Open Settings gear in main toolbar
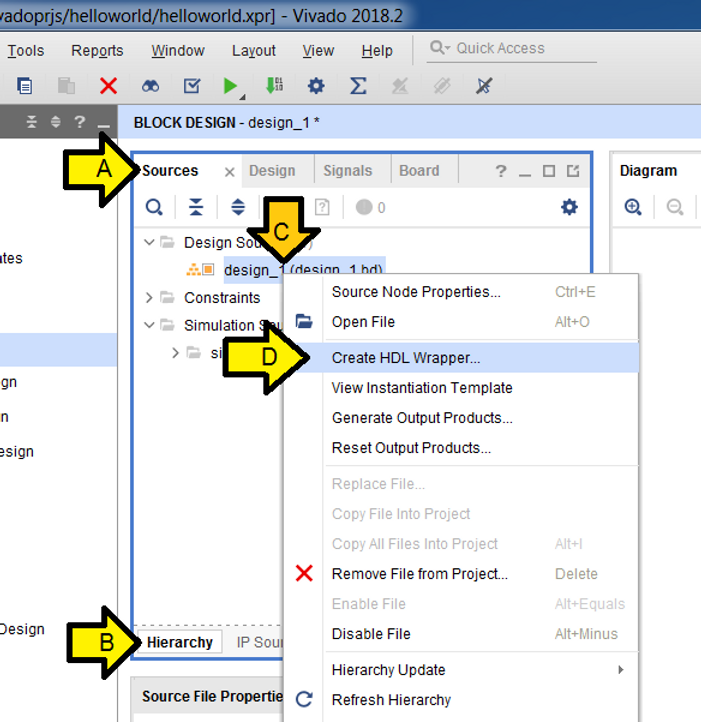 [x=316, y=86]
